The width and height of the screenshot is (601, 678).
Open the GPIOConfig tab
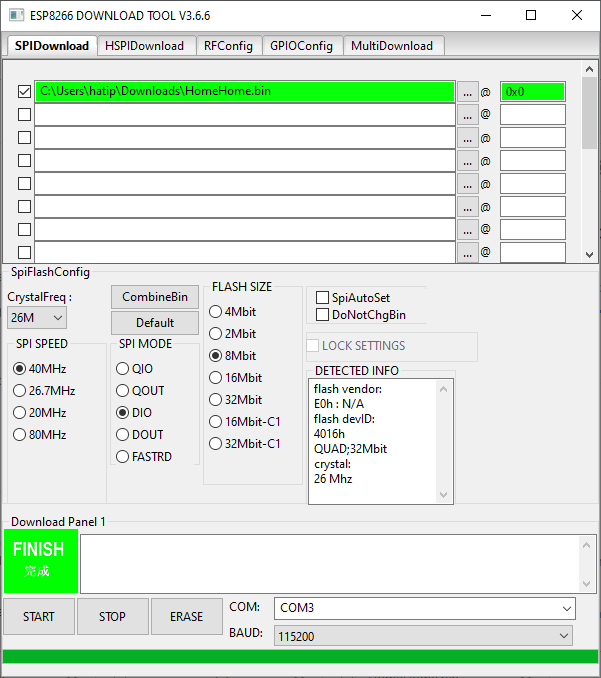(301, 46)
